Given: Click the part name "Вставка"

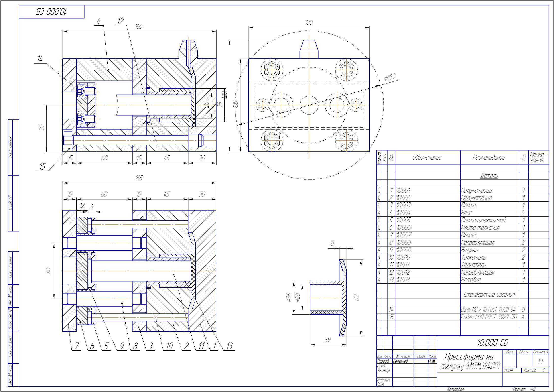Looking at the screenshot, I should (471, 280).
